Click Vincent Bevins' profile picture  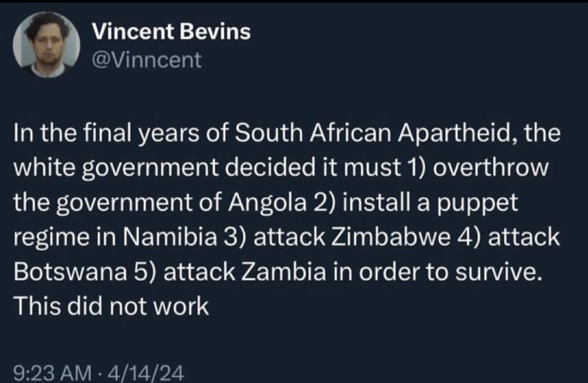click(x=47, y=46)
